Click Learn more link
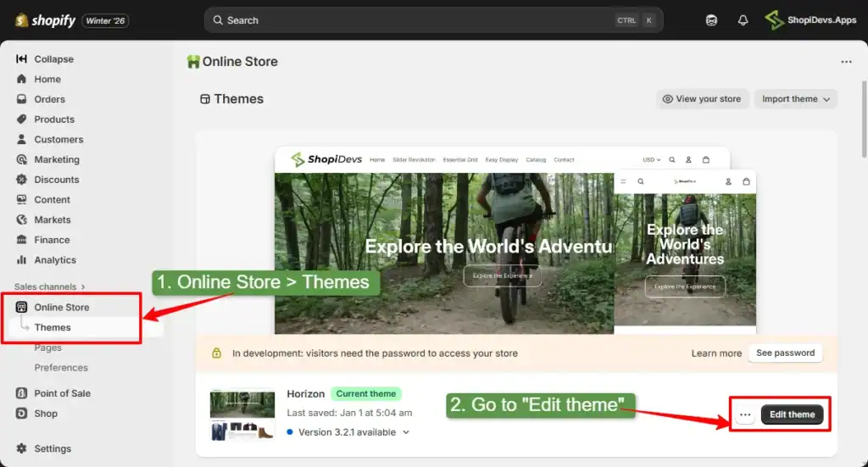The height and width of the screenshot is (467, 868). [x=716, y=353]
